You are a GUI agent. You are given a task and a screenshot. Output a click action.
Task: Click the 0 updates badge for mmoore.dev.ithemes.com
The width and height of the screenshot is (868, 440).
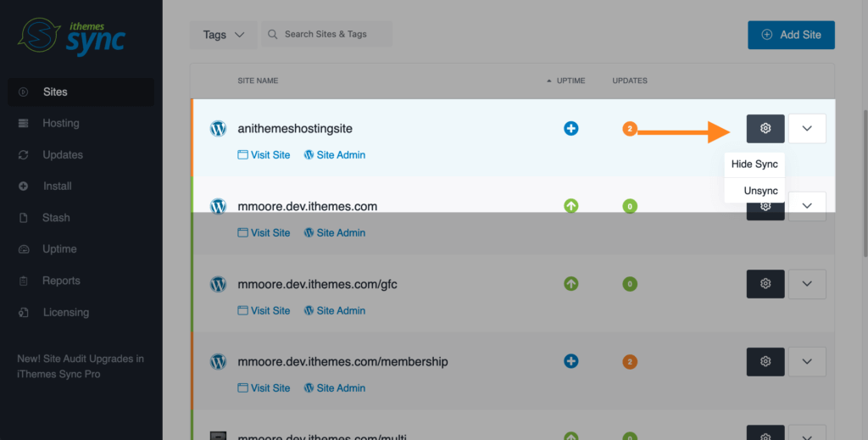point(630,207)
